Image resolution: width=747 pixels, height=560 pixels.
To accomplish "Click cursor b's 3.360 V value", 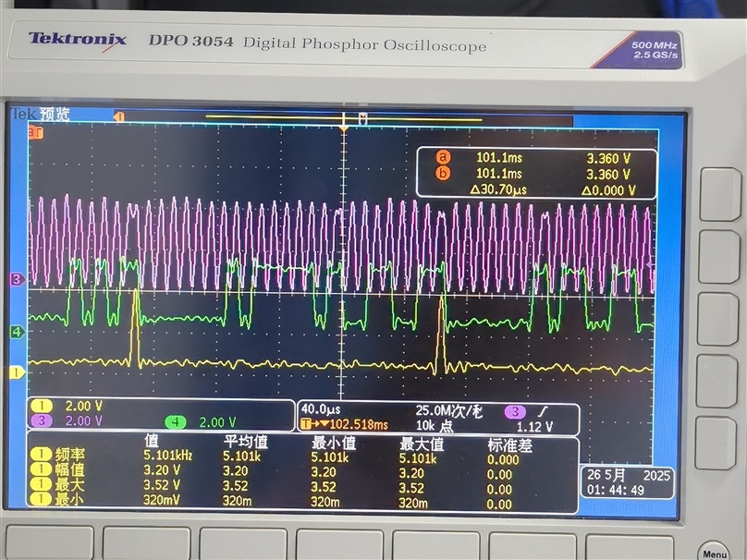I will pos(608,175).
